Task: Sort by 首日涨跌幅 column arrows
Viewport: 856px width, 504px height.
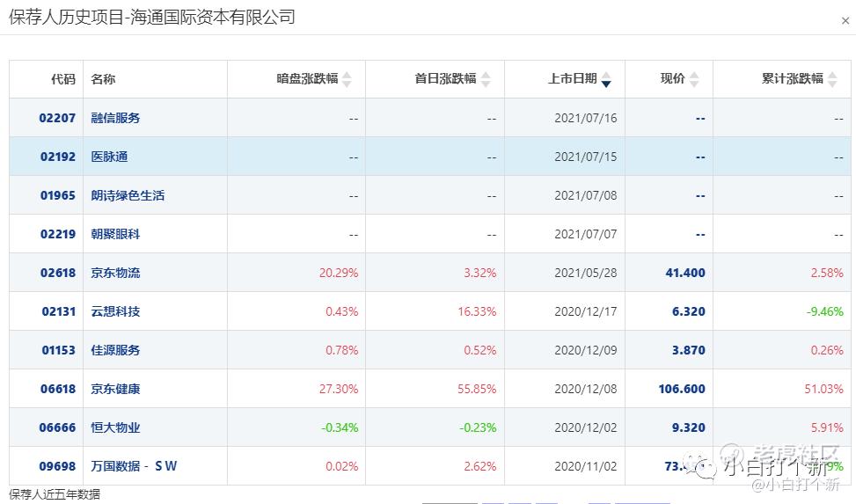Action: [486, 79]
